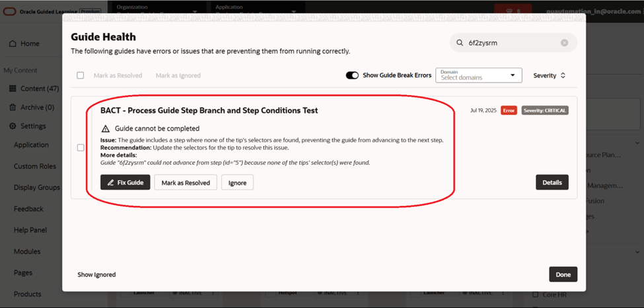Click the guide search input field
Viewport: 644px width, 308px height.
point(513,43)
